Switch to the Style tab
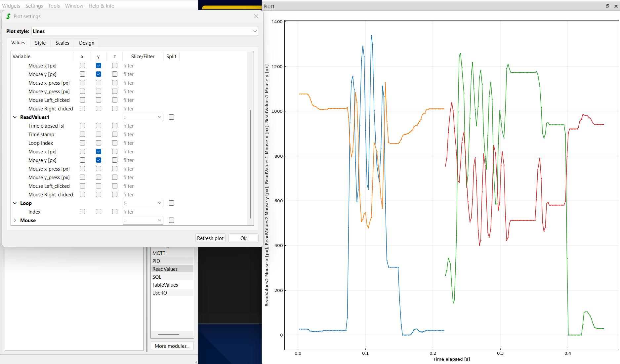 click(40, 43)
